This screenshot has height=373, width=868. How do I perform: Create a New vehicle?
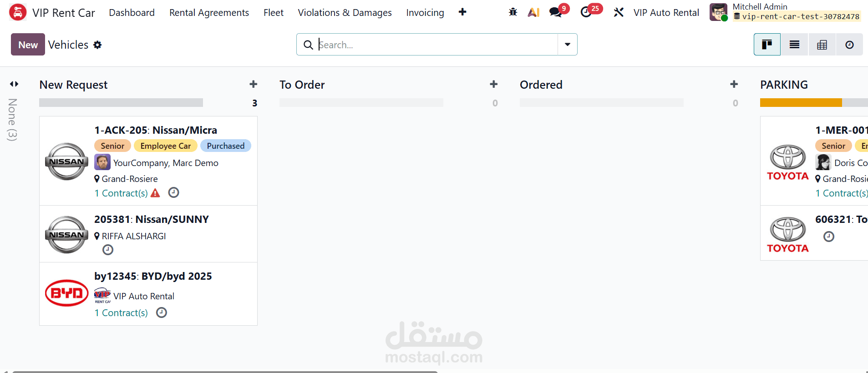28,45
